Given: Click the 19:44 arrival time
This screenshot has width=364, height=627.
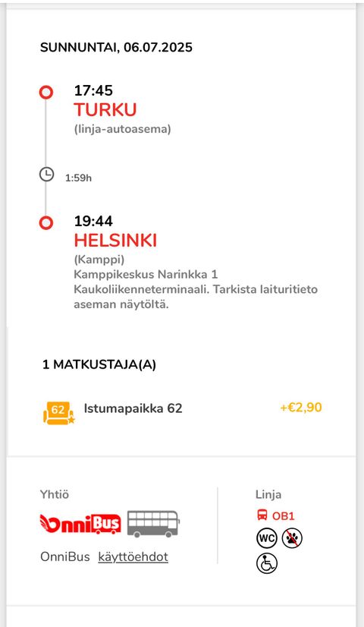Looking at the screenshot, I should click(x=93, y=221).
